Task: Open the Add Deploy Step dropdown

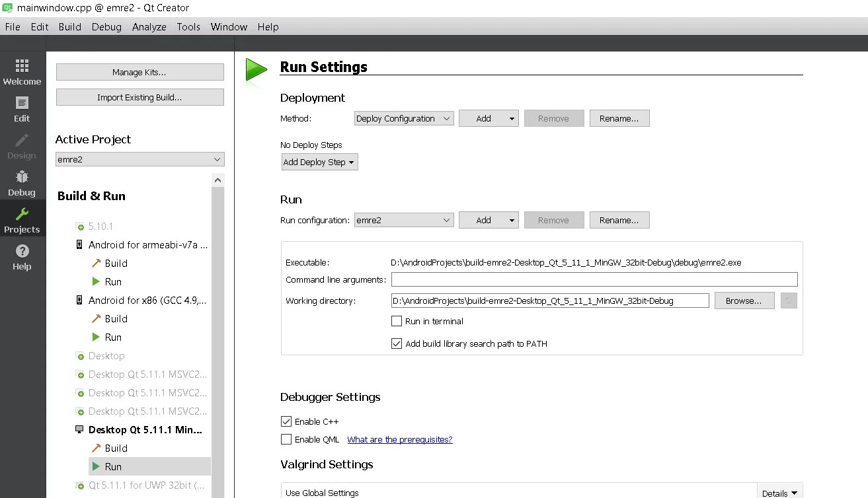Action: pos(320,162)
